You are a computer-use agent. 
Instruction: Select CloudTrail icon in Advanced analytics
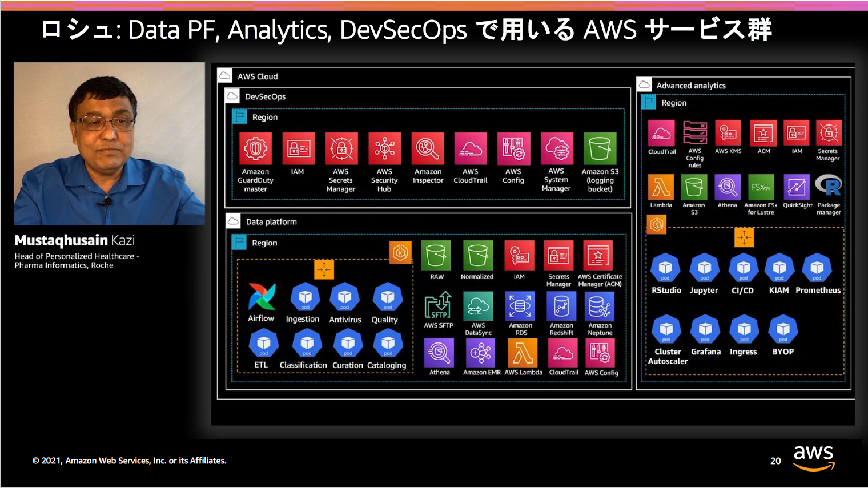click(x=661, y=133)
